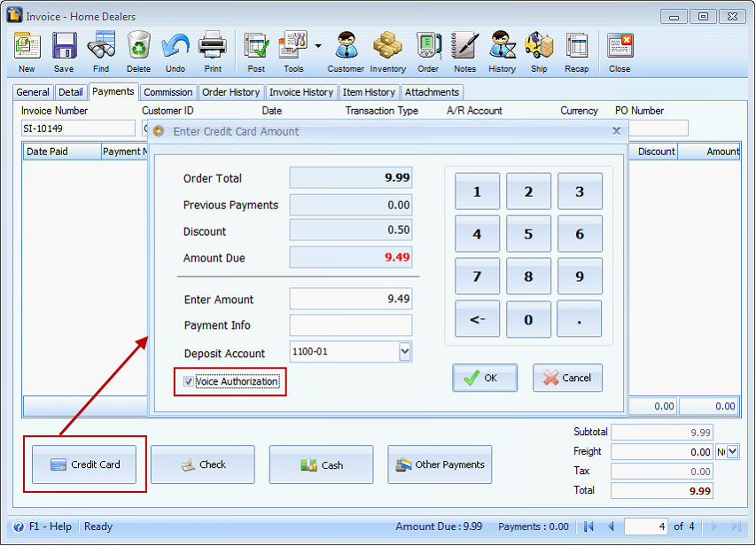Screen dimensions: 756x546
Task: Tap keypad digit 6
Action: (580, 234)
